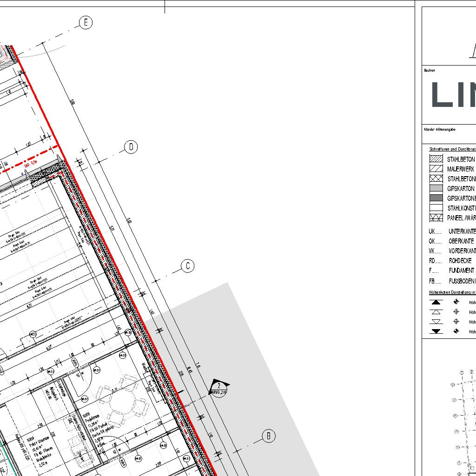This screenshot has width=476, height=476.
Task: Click the filled upward triangle height symbol
Action: click(x=436, y=302)
